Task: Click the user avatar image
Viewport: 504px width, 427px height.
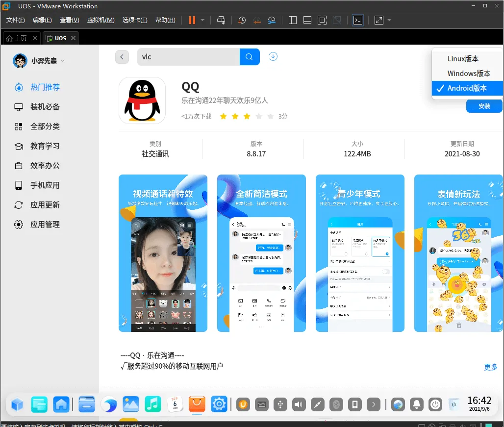Action: 20,61
